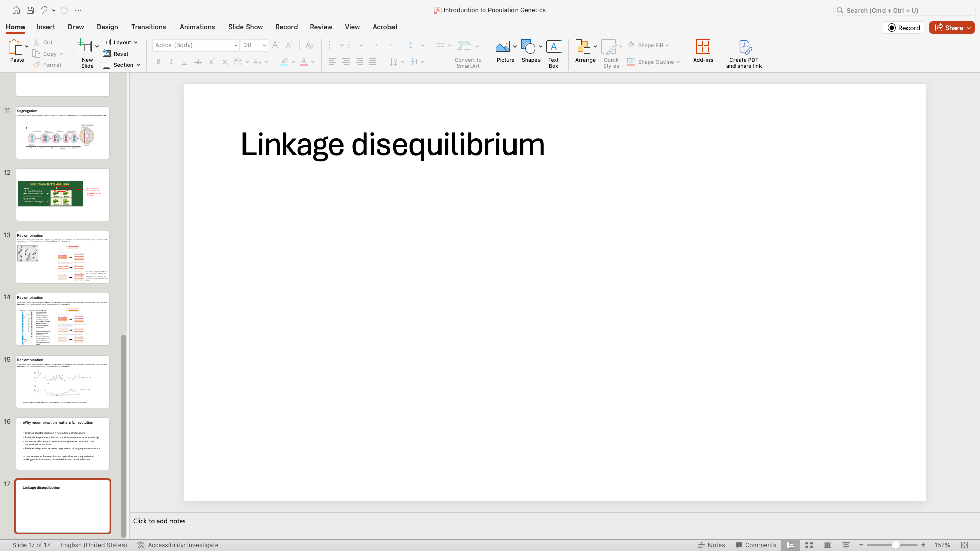Toggle the Notes pane in status bar
The height and width of the screenshot is (551, 980).
click(712, 545)
